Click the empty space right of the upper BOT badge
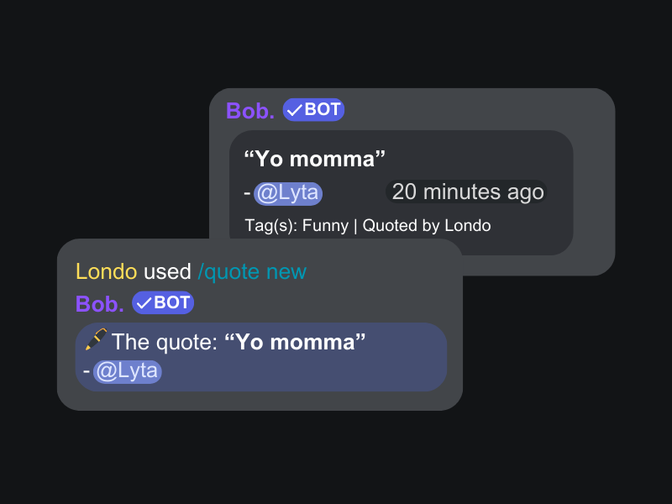The width and height of the screenshot is (672, 504). pos(471,110)
